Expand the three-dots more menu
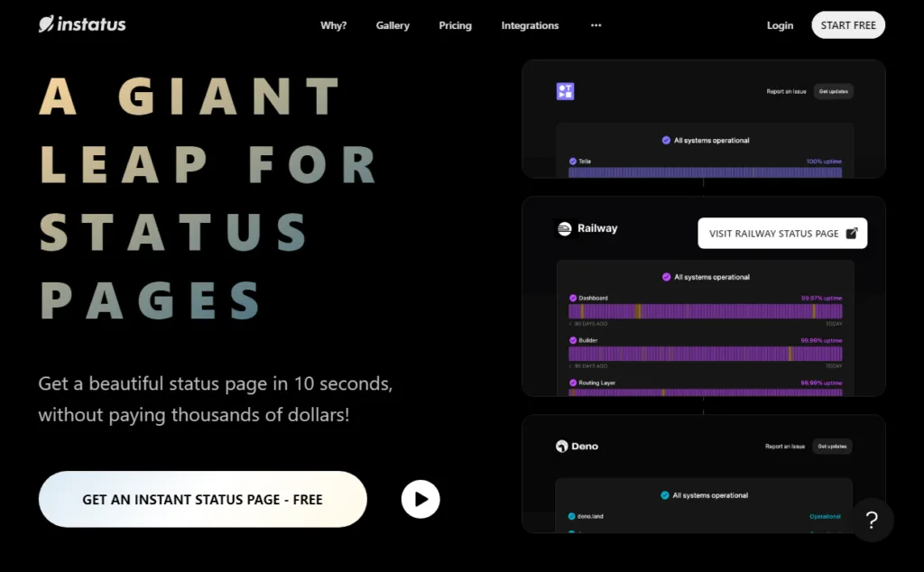 [x=596, y=25]
